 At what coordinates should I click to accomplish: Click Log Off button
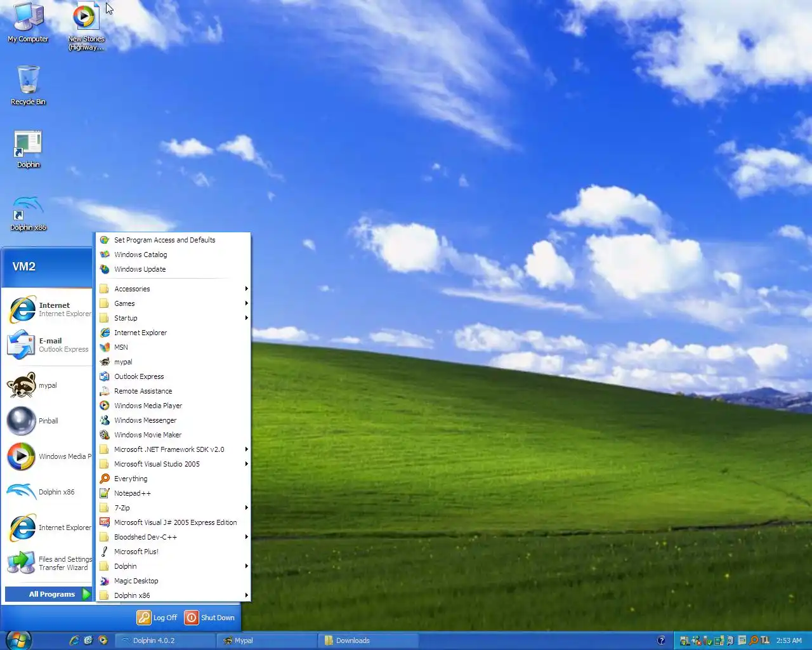tap(157, 618)
